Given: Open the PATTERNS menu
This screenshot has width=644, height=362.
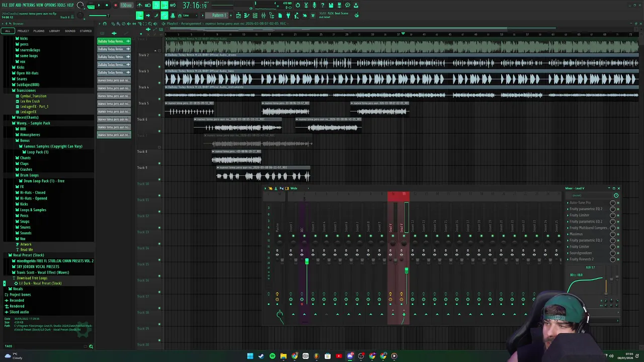Looking at the screenshot, I should (29, 5).
